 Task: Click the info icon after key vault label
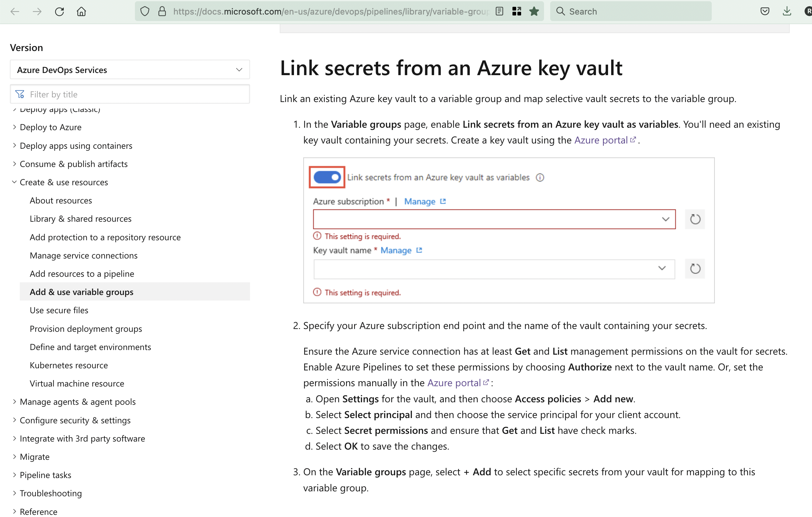click(x=540, y=177)
